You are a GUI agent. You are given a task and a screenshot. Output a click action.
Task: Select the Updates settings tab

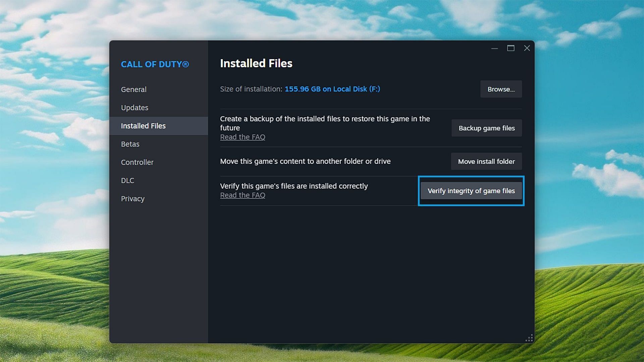tap(135, 107)
